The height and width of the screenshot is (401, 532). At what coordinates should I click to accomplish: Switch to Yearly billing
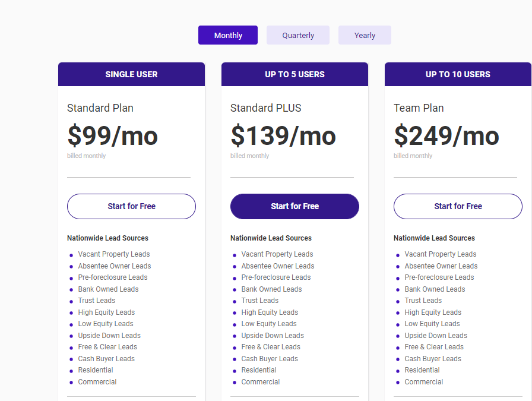365,35
